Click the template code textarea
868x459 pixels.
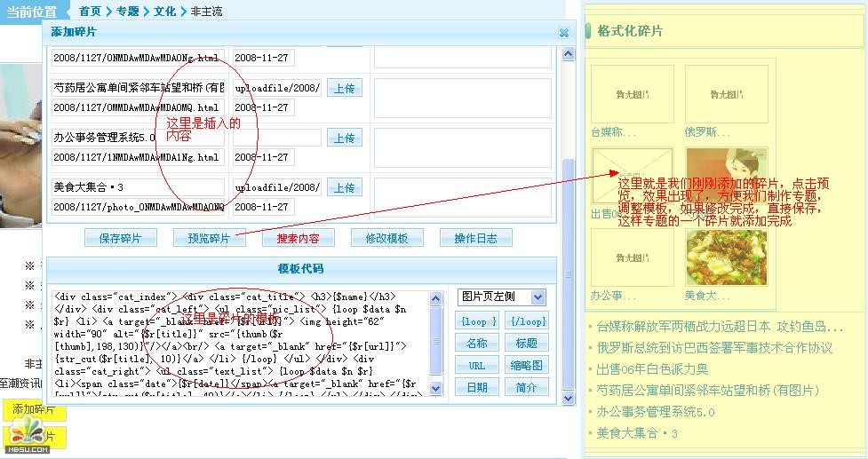click(240, 342)
